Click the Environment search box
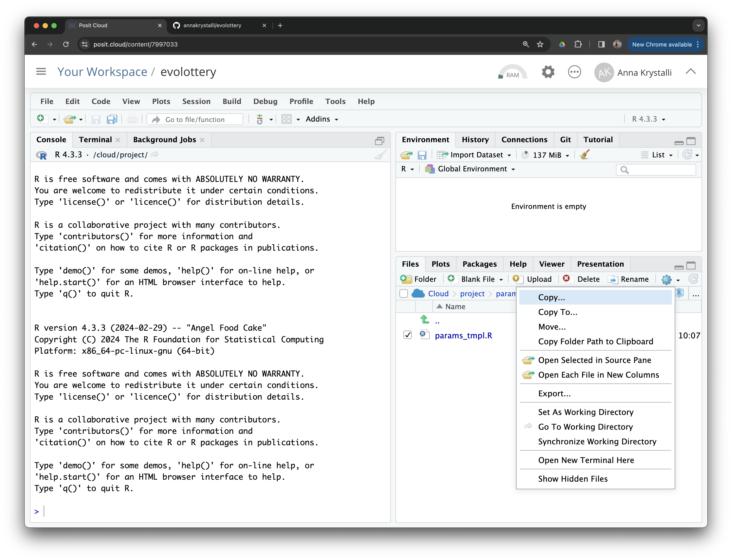The width and height of the screenshot is (732, 560). click(656, 170)
